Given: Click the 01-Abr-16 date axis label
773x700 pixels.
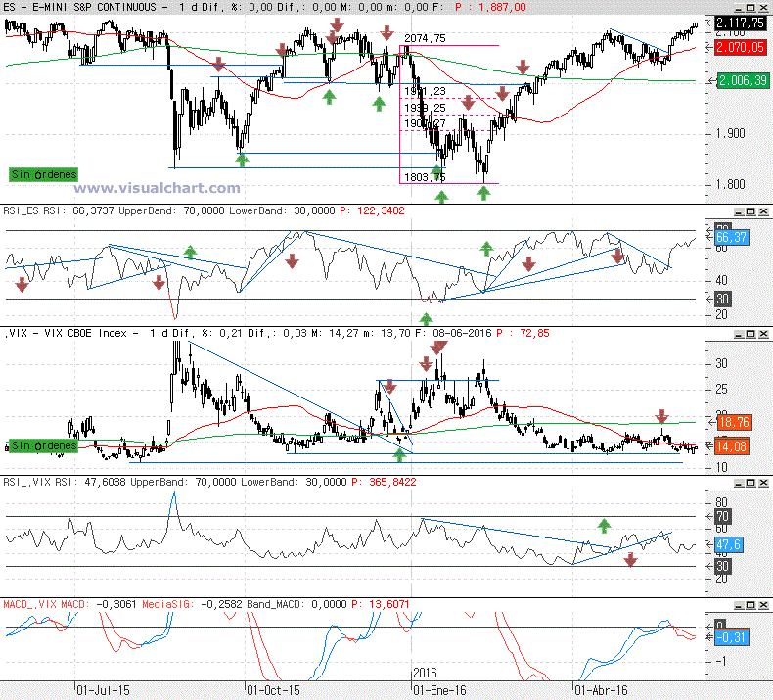Looking at the screenshot, I should (x=602, y=690).
